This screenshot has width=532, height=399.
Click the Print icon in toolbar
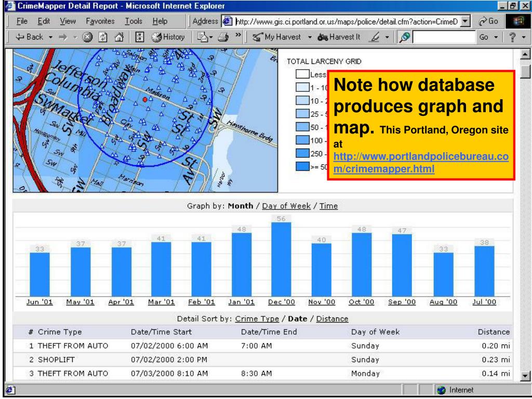coord(223,37)
